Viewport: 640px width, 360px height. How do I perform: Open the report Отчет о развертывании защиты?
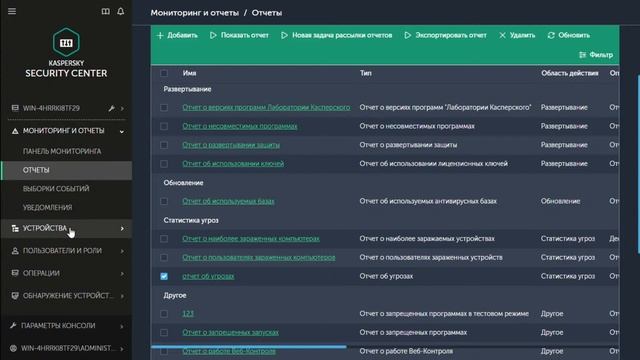coord(231,145)
